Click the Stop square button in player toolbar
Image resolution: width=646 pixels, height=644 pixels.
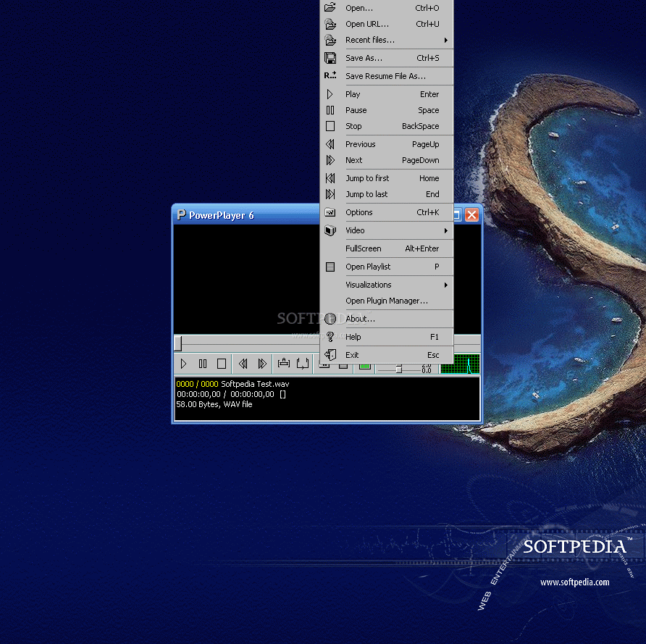[x=222, y=364]
